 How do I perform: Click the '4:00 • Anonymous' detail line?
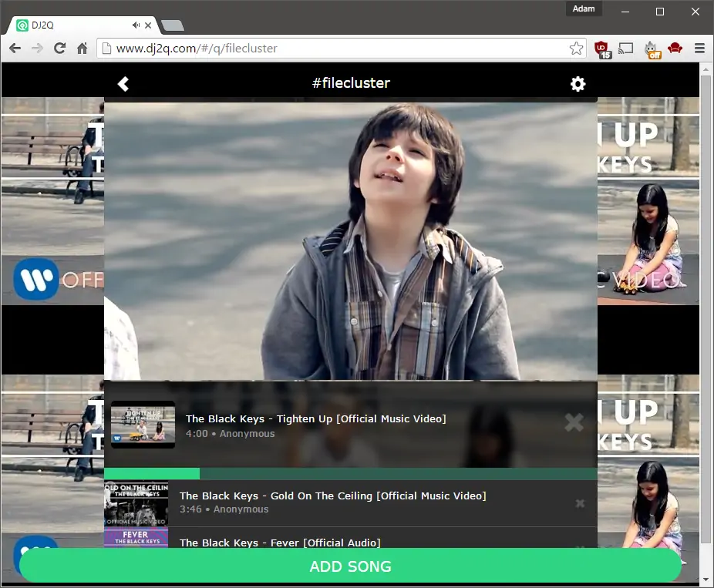(230, 434)
